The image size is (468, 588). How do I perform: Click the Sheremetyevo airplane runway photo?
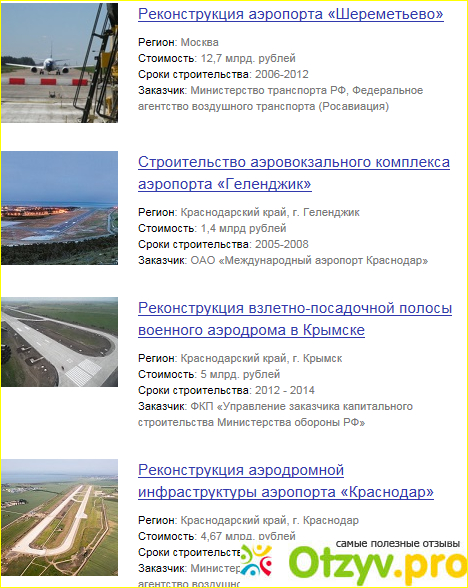[59, 63]
